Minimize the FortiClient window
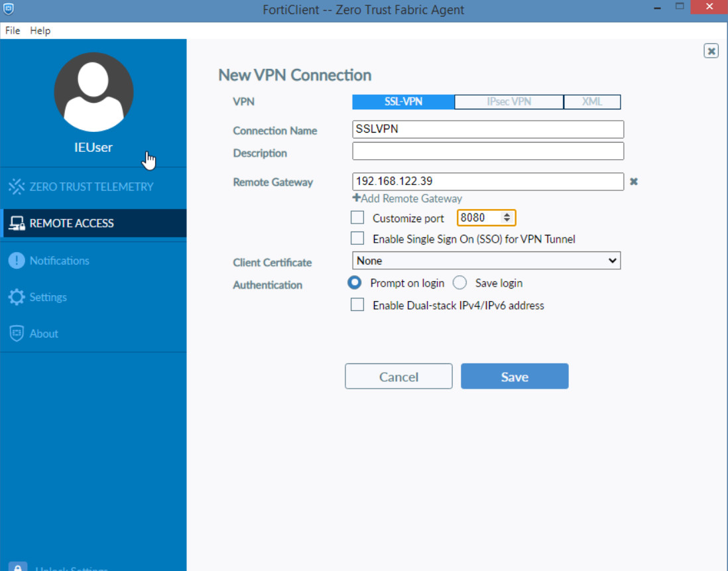 pos(657,8)
